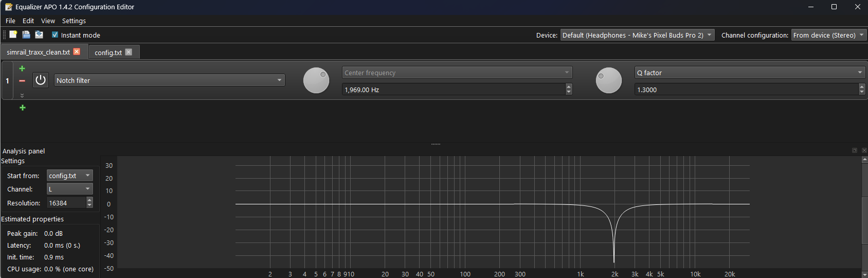Click the center frequency knob dial
The width and height of the screenshot is (868, 278).
(x=316, y=80)
